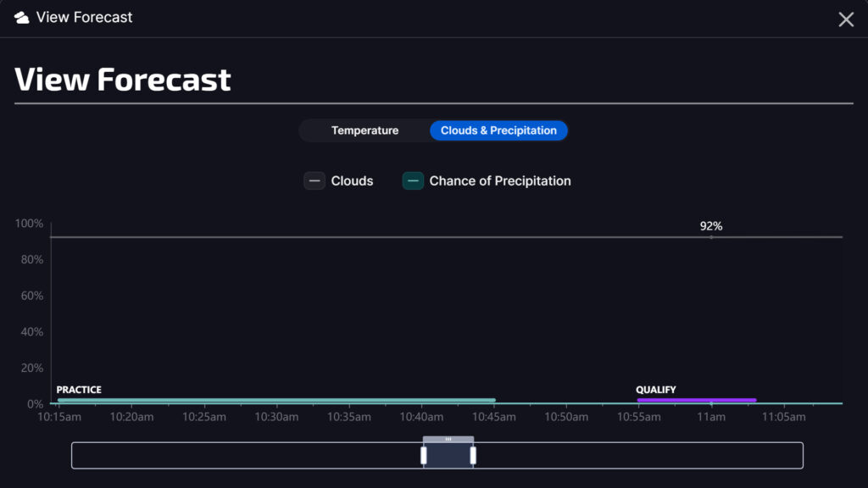Click the highlighted window in the range selector
Viewport: 868px width, 488px height.
(448, 456)
